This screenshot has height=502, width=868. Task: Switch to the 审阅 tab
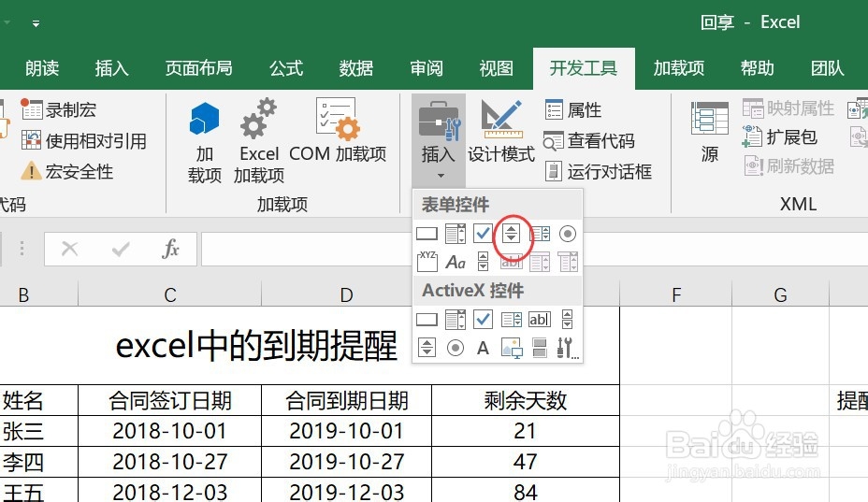coord(427,68)
